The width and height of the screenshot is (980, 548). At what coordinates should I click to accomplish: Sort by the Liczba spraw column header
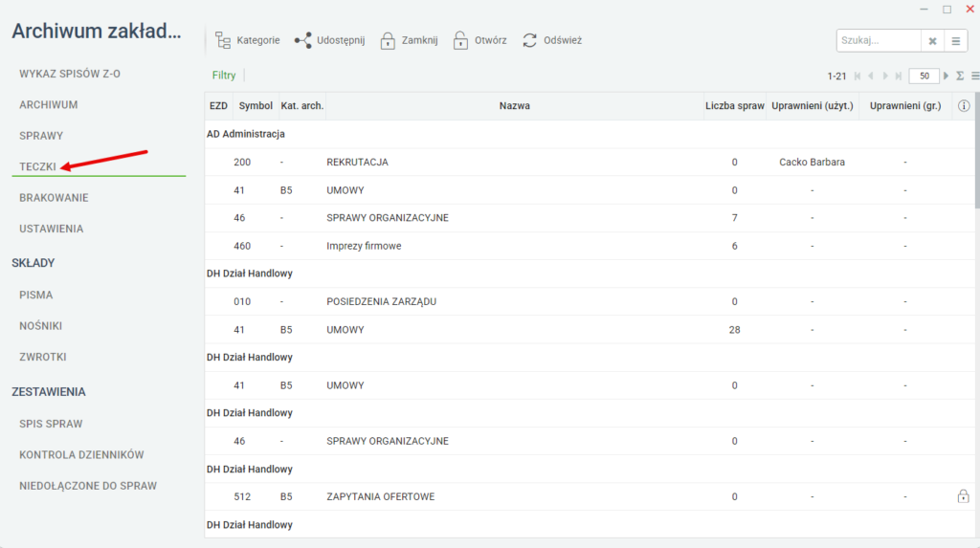click(734, 105)
